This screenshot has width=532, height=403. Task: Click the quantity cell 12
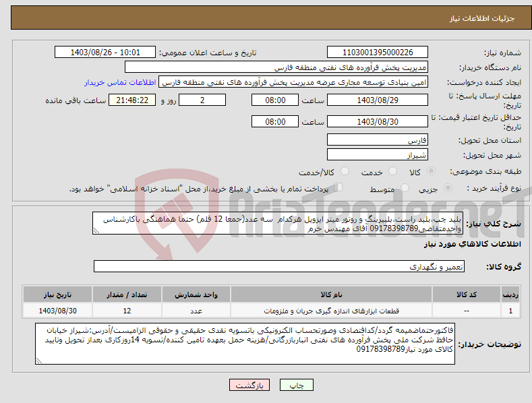(127, 311)
